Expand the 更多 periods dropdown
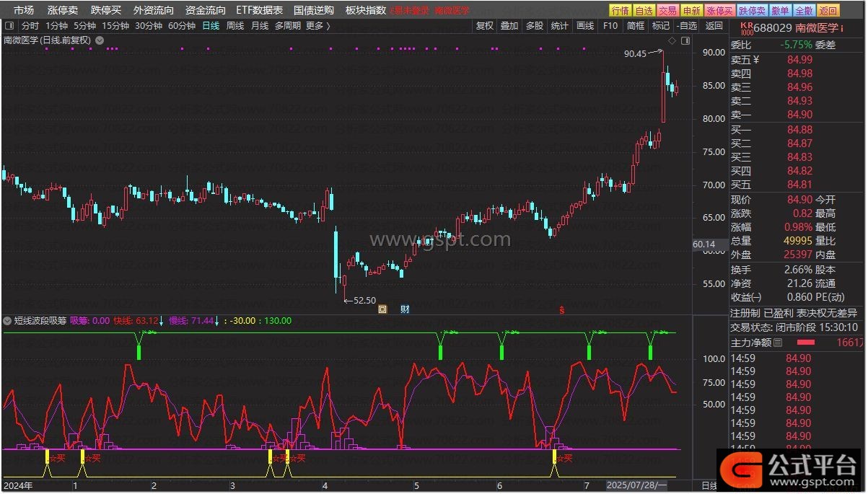Screen dimensions: 868x494 [318, 26]
